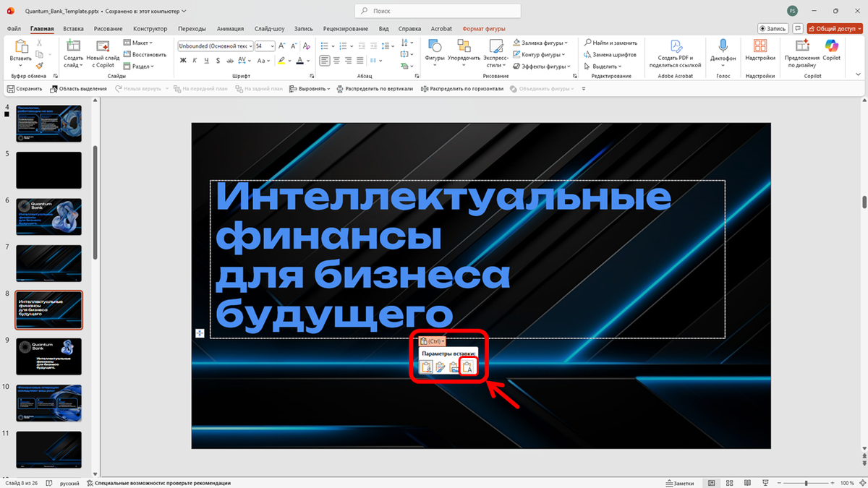Toggle underline formatting with the Ч icon
This screenshot has width=868, height=488.
205,61
